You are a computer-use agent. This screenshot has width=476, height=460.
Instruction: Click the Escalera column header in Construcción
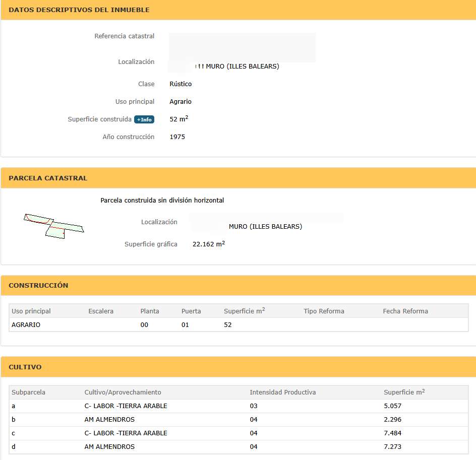click(101, 311)
